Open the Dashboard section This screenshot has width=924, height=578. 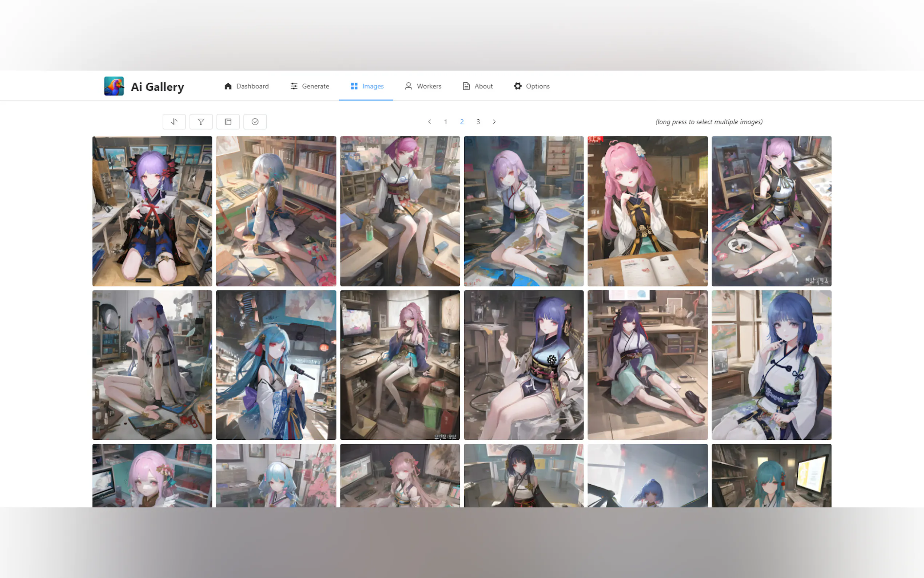tap(252, 86)
